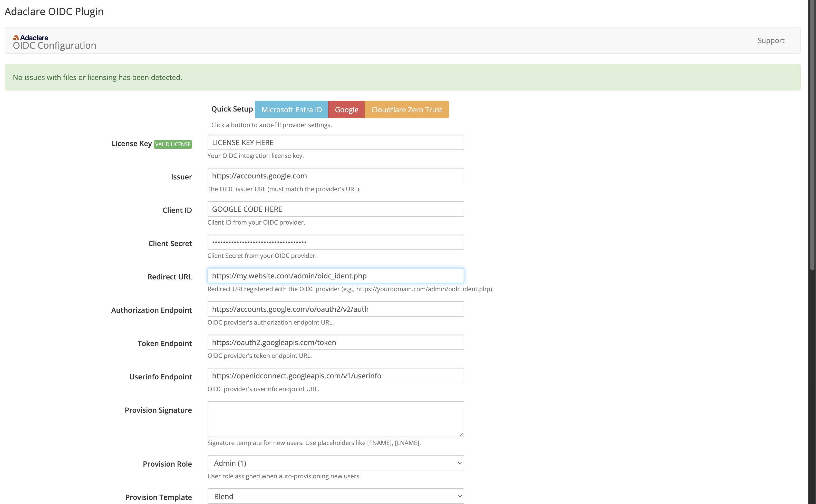The height and width of the screenshot is (504, 816).
Task: Click the 'Adaclare OIDC Plugin' page title
Action: tap(54, 11)
